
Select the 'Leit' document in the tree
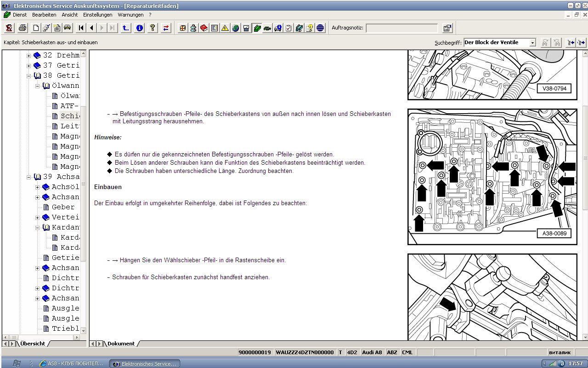(x=70, y=126)
